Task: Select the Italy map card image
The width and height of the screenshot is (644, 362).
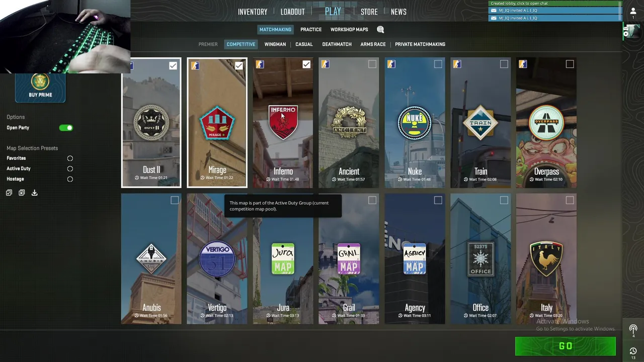Action: click(546, 259)
